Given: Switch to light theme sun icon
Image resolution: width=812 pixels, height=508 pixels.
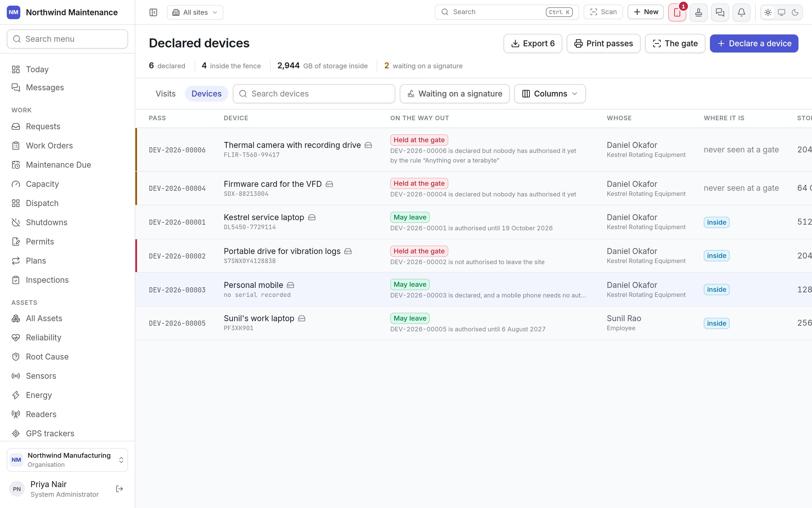Looking at the screenshot, I should 768,12.
